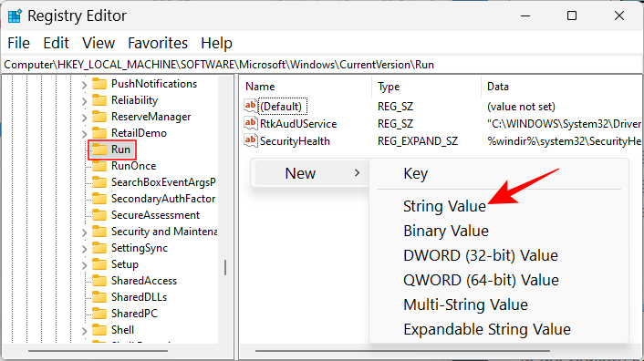
Task: Select the SharedPC folder icon
Action: coord(99,314)
